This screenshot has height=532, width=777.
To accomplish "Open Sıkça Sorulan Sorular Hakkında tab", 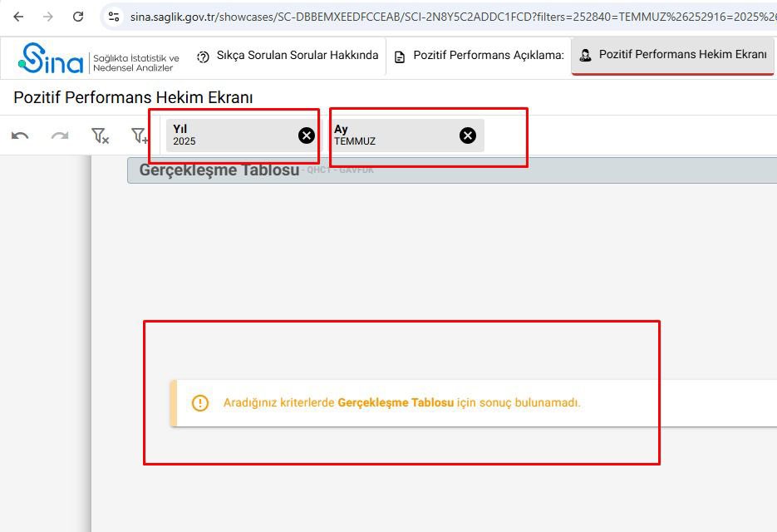I will click(x=288, y=56).
